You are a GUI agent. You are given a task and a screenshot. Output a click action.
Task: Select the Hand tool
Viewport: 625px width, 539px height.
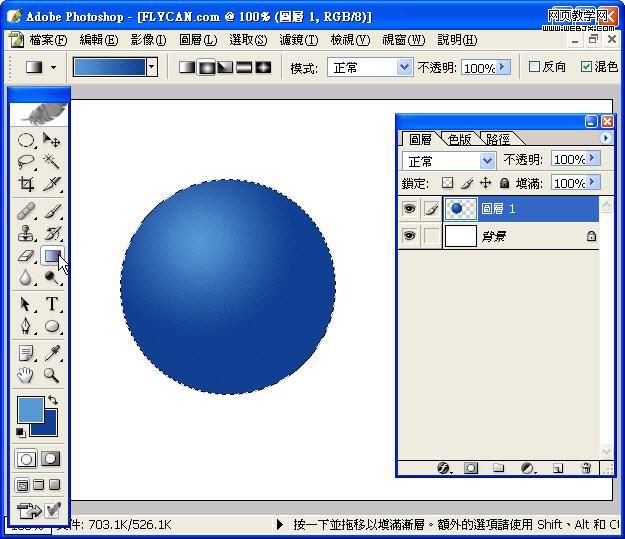click(27, 376)
